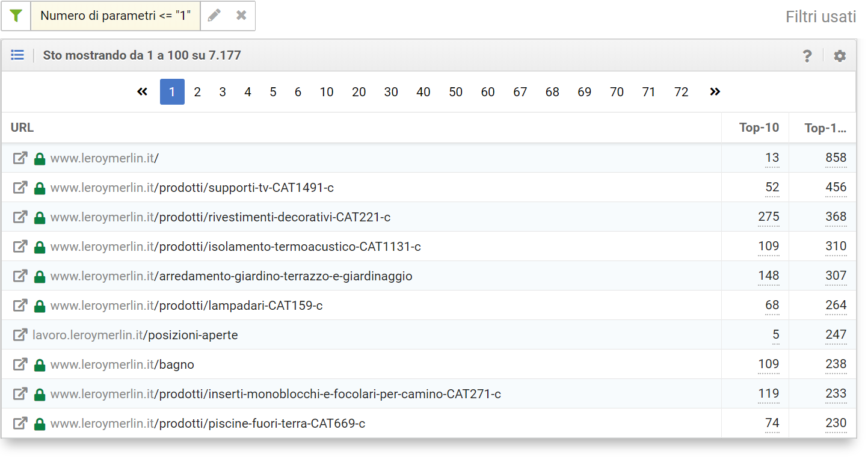Jump to page 71
The height and width of the screenshot is (462, 868).
pyautogui.click(x=648, y=91)
